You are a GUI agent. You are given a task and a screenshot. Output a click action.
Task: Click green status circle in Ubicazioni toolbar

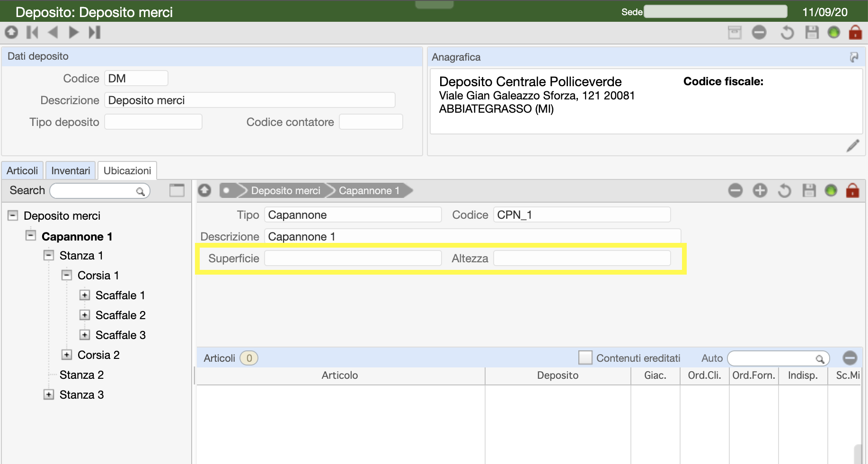click(831, 190)
